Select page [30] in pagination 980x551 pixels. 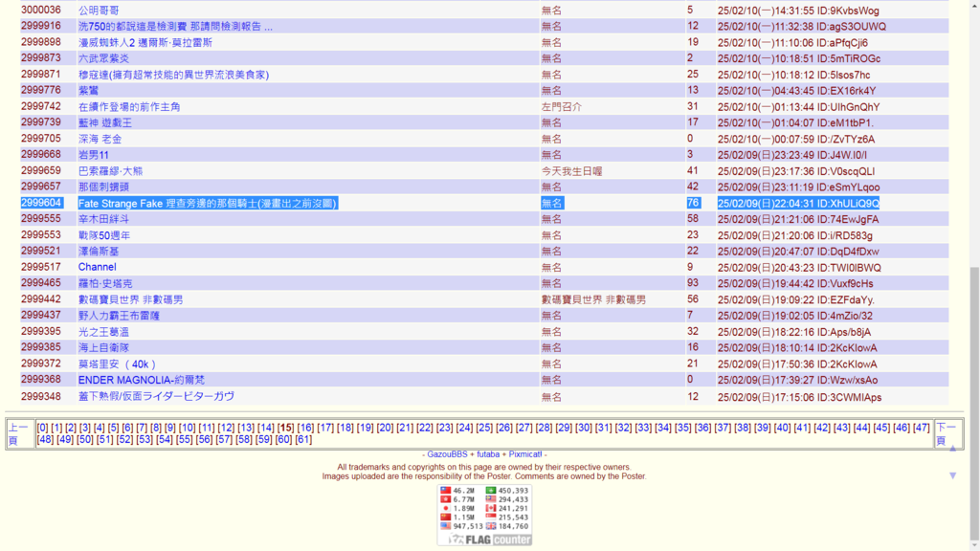tap(583, 428)
